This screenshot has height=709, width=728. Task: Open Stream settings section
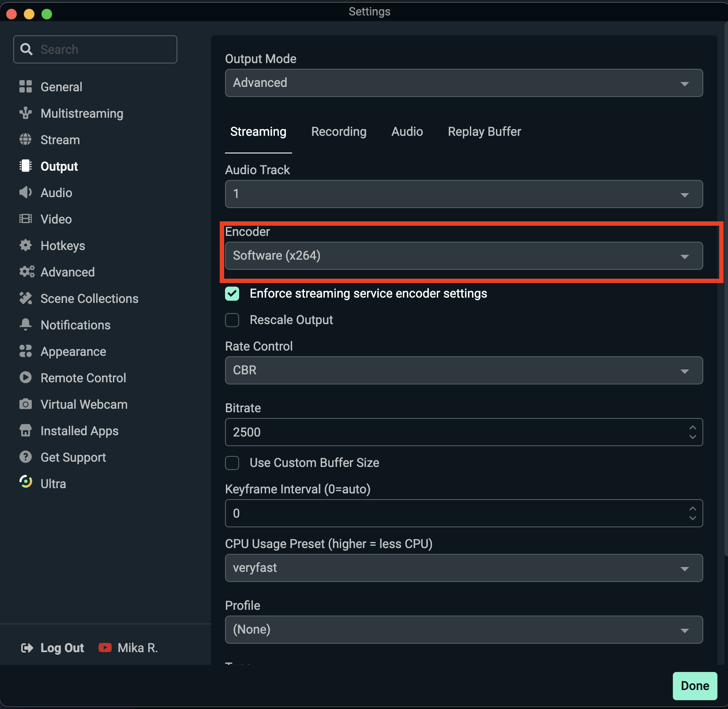(60, 140)
